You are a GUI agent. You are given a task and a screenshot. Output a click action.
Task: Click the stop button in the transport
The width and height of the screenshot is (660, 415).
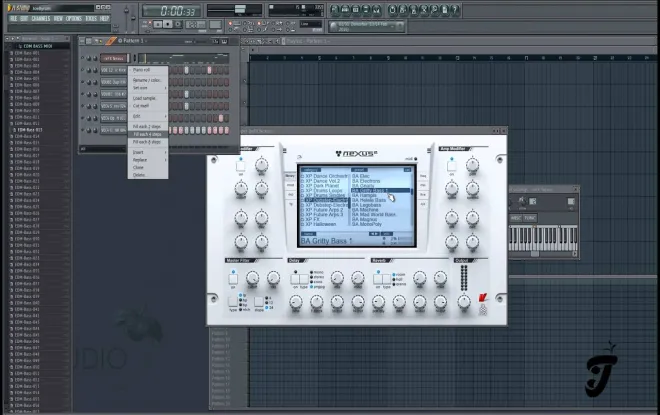(x=168, y=24)
